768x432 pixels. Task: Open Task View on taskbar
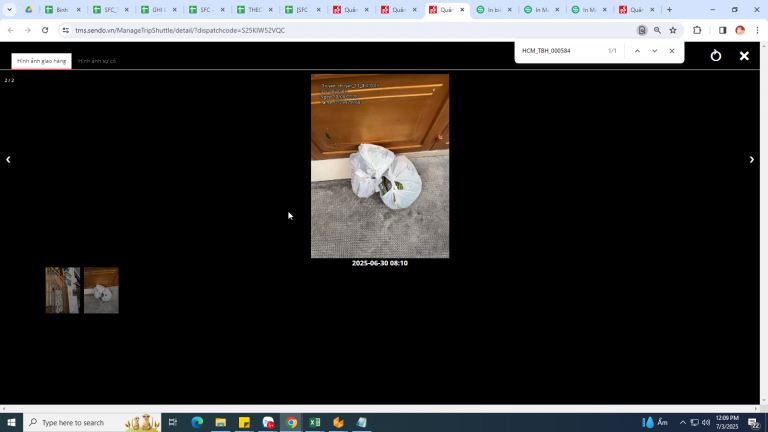point(172,422)
